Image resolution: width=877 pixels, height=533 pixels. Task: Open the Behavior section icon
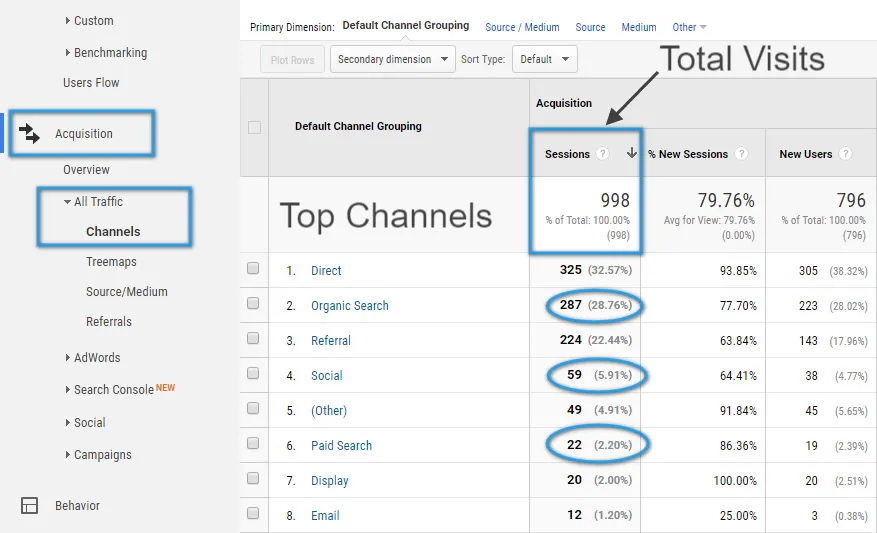click(30, 505)
